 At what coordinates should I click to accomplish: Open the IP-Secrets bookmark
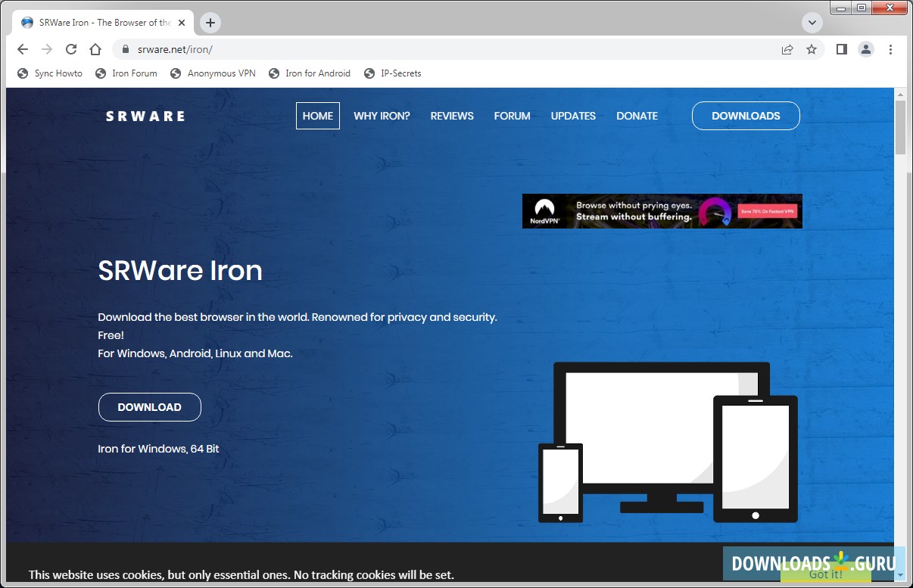click(x=392, y=73)
